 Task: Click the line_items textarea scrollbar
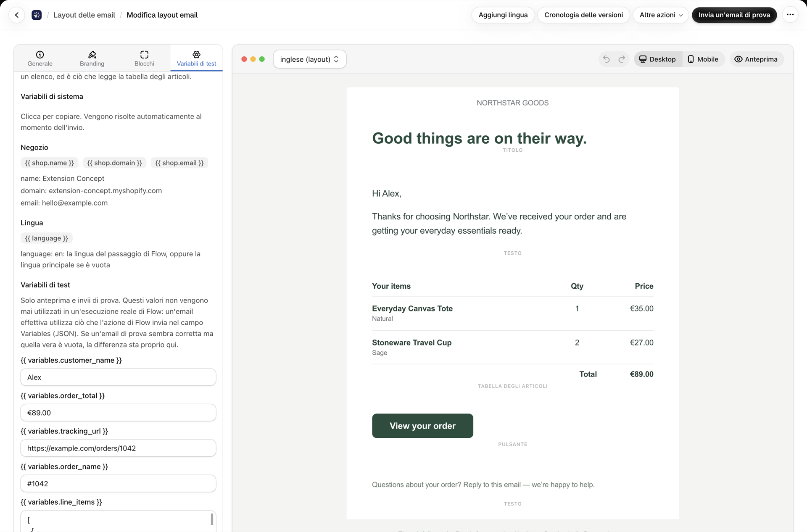coord(212,519)
